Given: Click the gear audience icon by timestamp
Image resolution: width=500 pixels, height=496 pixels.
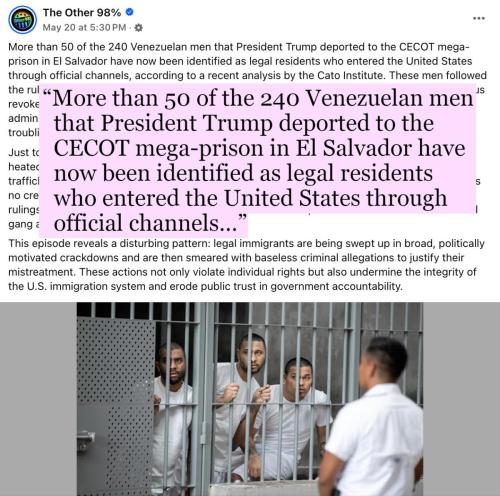Looking at the screenshot, I should (138, 28).
